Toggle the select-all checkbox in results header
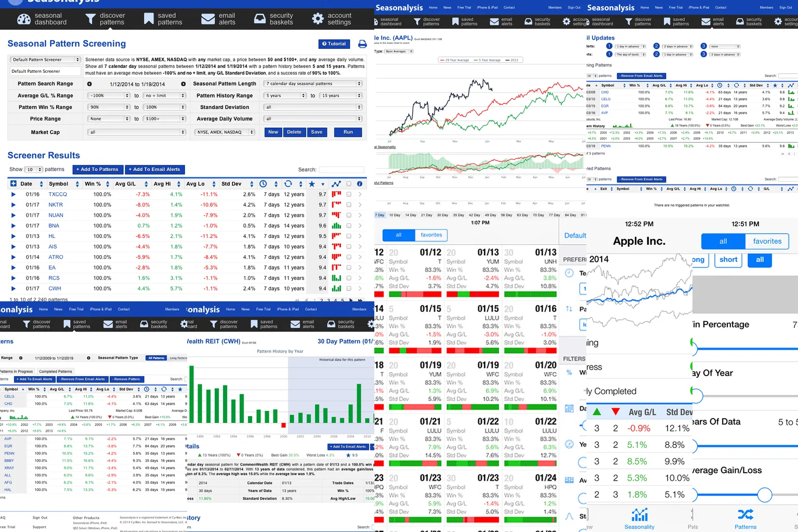 349,184
